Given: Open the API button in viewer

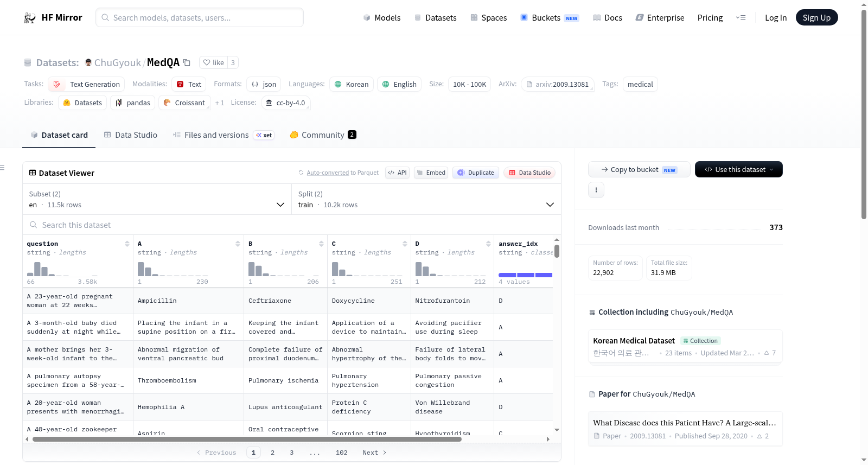Looking at the screenshot, I should coord(398,173).
